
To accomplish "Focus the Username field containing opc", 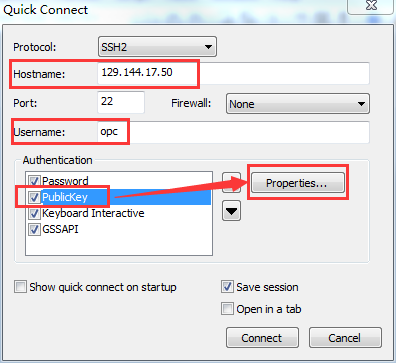I will 233,132.
